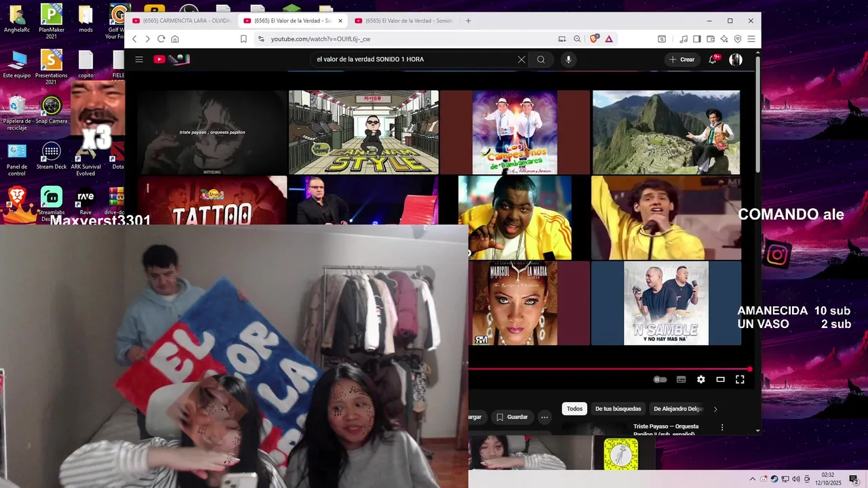Image resolution: width=868 pixels, height=488 pixels.
Task: Start voice search with the microphone
Action: click(x=568, y=59)
